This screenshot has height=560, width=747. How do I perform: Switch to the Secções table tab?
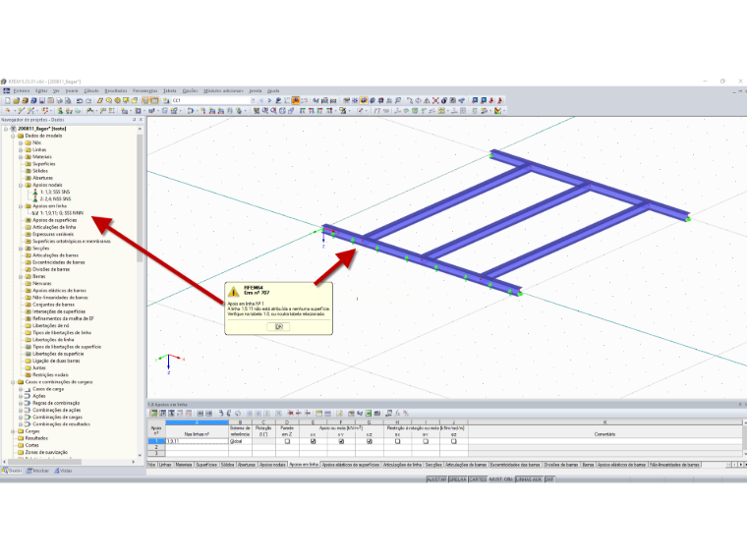point(433,465)
